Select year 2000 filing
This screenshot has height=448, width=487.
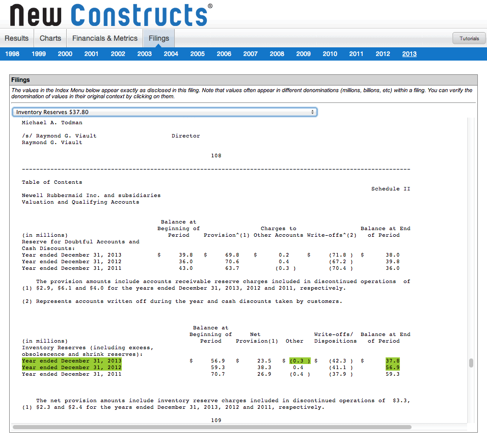(x=65, y=54)
